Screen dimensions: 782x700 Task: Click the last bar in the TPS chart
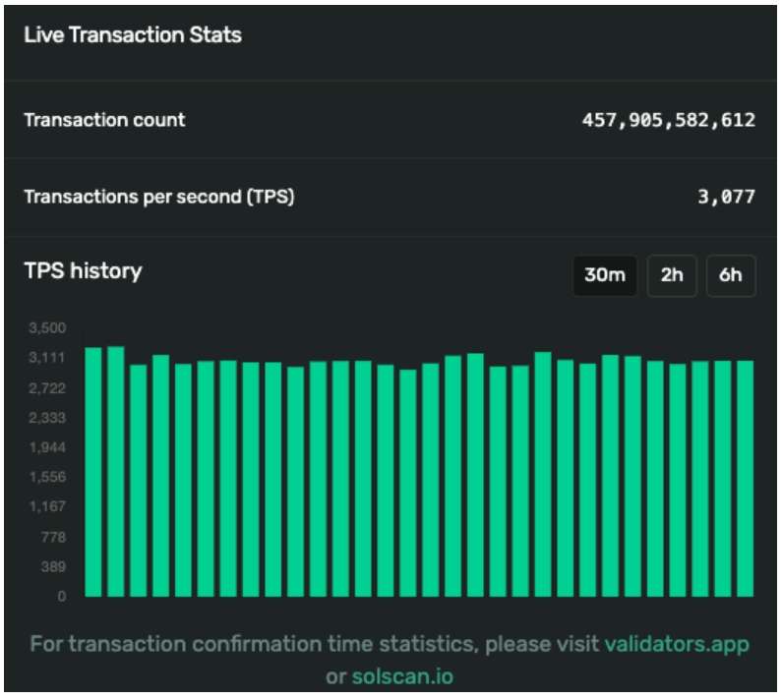(745, 479)
